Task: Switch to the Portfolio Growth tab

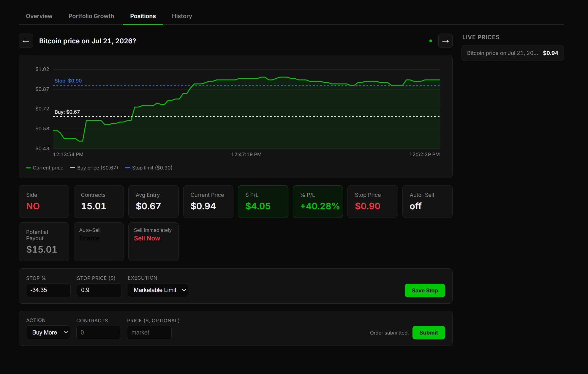Action: (x=91, y=16)
